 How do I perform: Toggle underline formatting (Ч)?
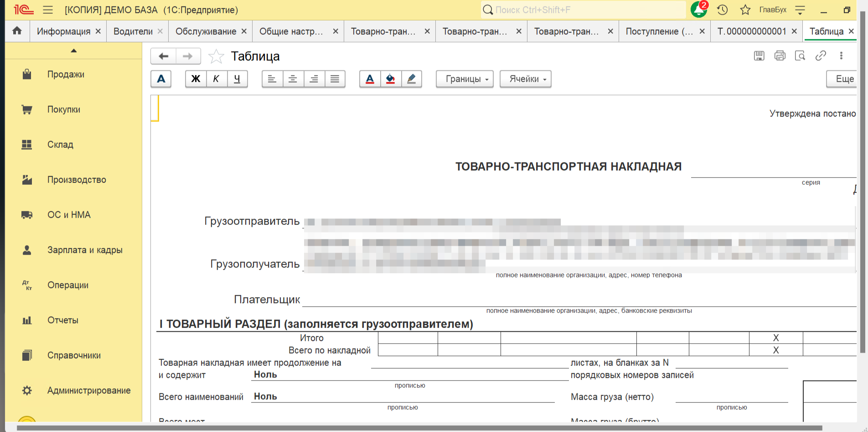(237, 79)
